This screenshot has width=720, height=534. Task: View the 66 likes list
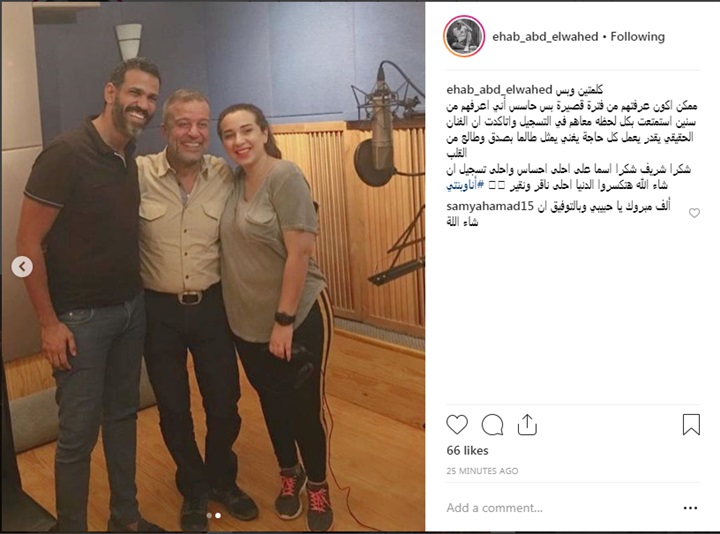tap(467, 450)
